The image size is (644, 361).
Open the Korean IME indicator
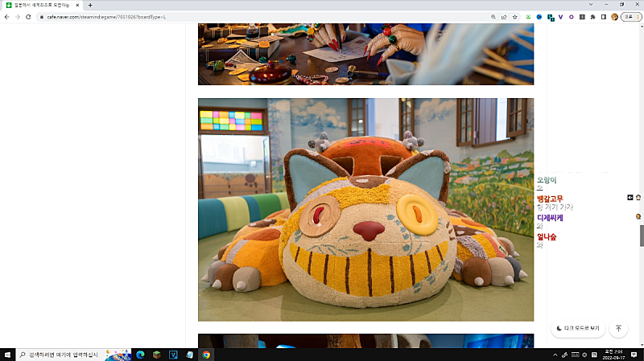(594, 355)
